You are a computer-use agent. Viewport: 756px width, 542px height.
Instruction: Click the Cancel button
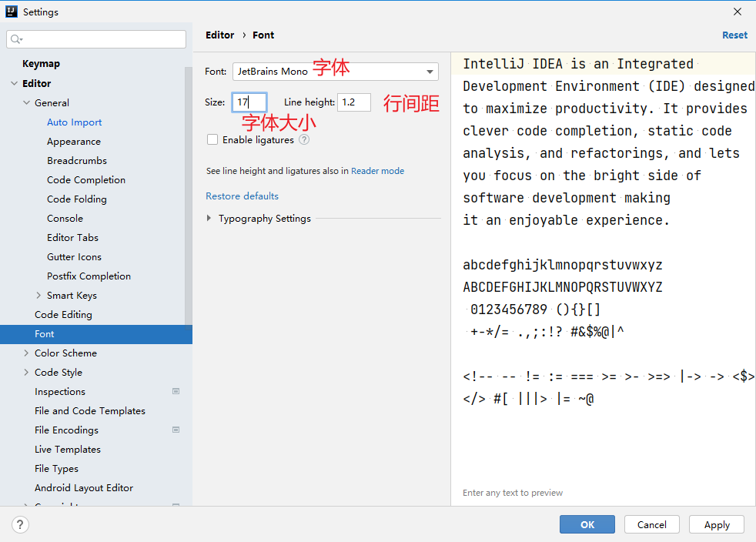[x=652, y=524]
